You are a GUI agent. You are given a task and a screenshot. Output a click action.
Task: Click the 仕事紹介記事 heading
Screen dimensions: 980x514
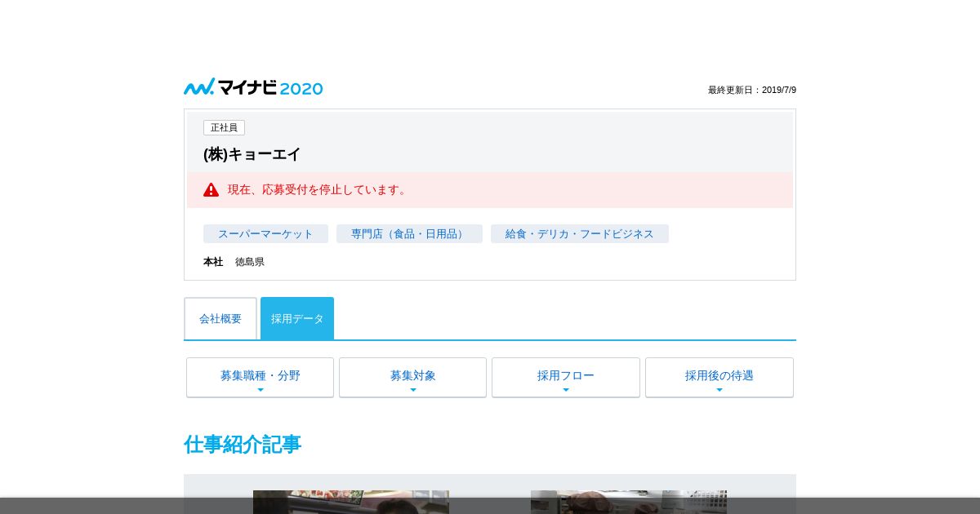243,445
